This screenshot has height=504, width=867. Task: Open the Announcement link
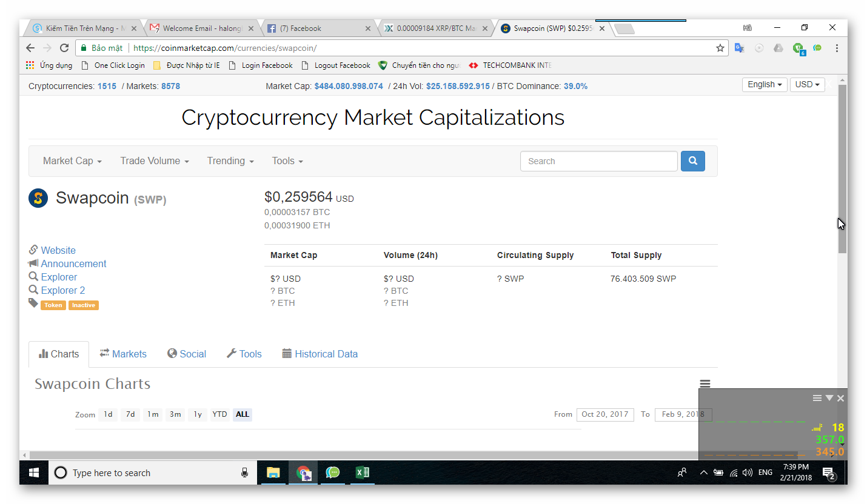tap(73, 264)
